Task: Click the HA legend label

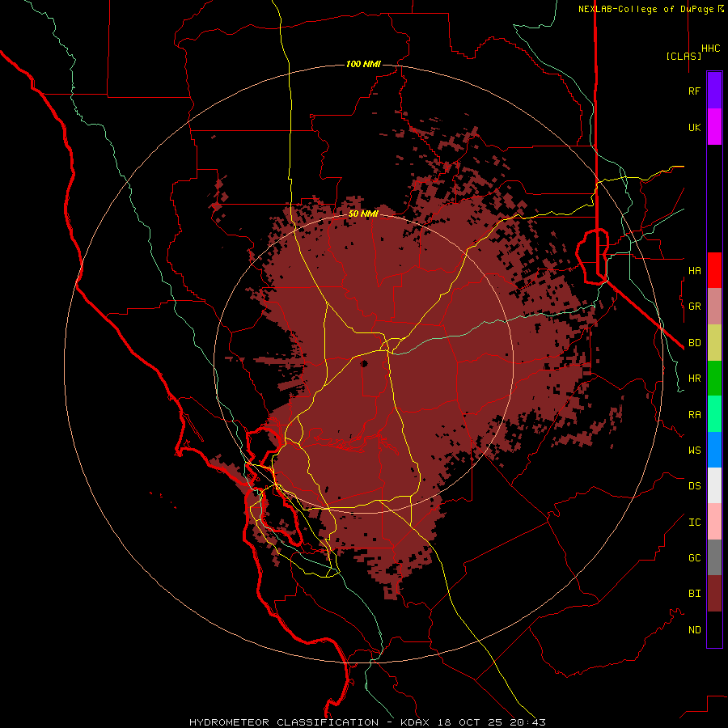Action: (x=694, y=270)
